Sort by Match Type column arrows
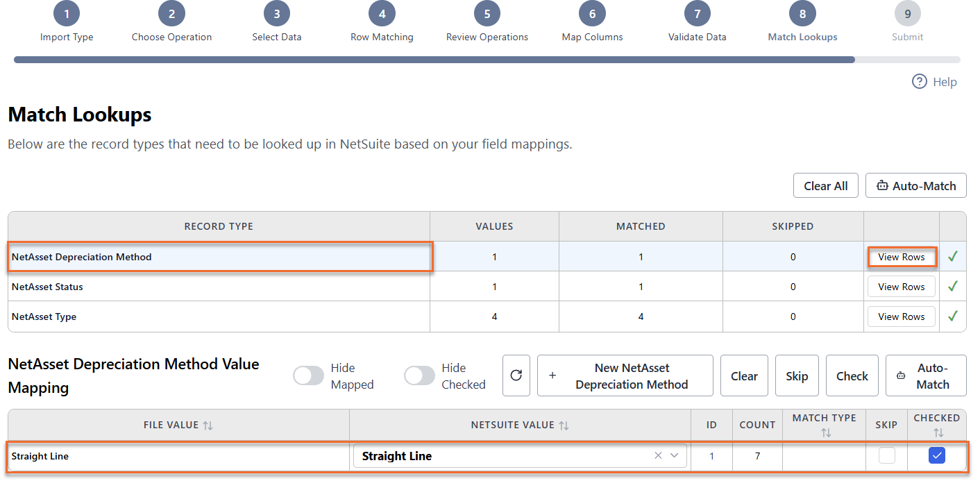Image resolution: width=980 pixels, height=481 pixels. (826, 432)
